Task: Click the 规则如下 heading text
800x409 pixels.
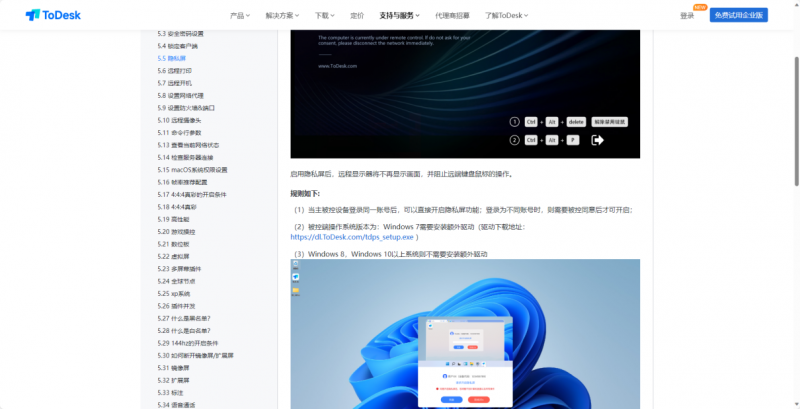Action: (x=305, y=194)
